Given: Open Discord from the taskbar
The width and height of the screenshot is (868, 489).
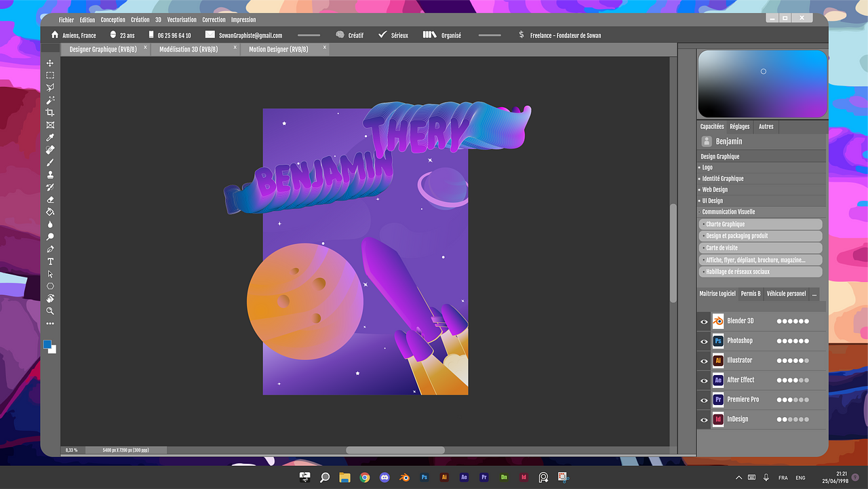Looking at the screenshot, I should tap(384, 477).
